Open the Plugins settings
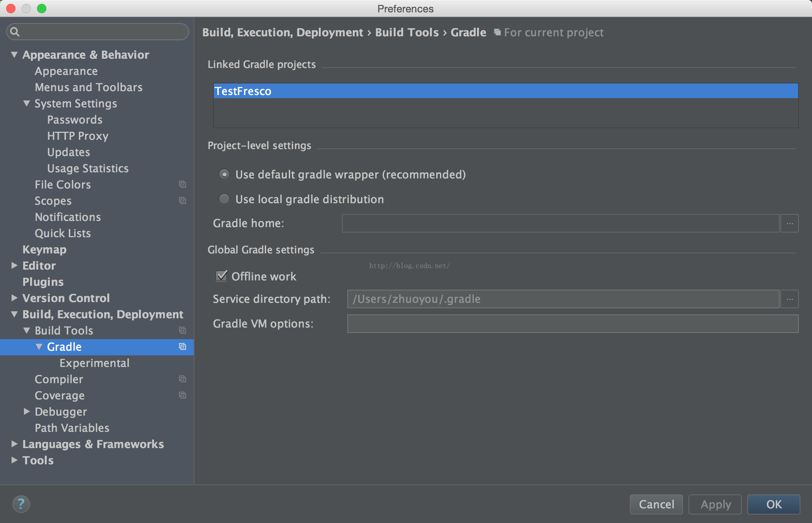This screenshot has height=523, width=812. [x=43, y=282]
